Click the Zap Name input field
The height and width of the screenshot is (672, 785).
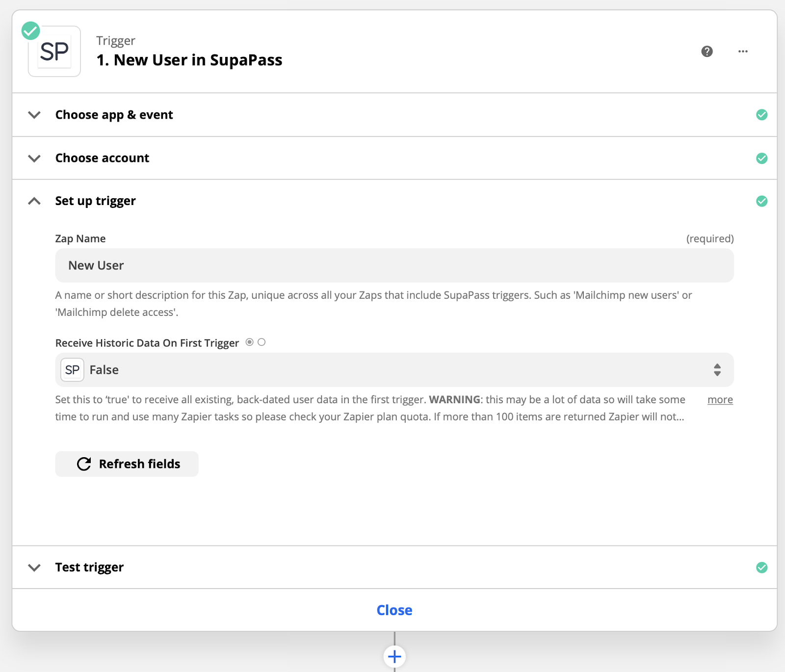click(394, 265)
